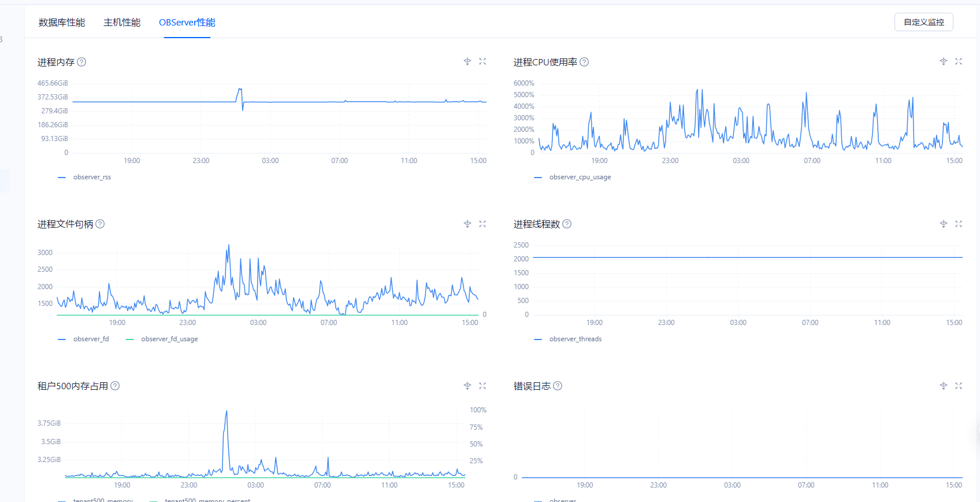Image resolution: width=980 pixels, height=502 pixels.
Task: Expand 错误日志 chart to fullscreen
Action: pyautogui.click(x=959, y=386)
